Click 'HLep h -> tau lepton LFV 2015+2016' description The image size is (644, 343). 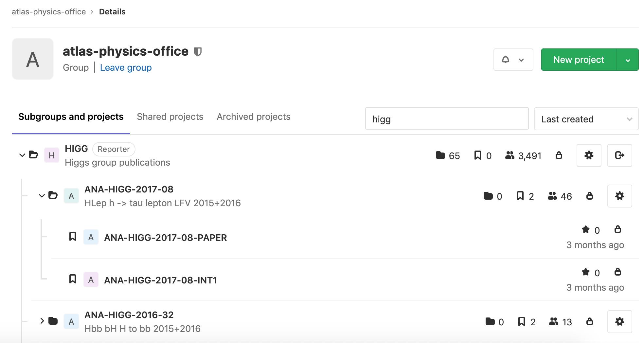pyautogui.click(x=163, y=203)
